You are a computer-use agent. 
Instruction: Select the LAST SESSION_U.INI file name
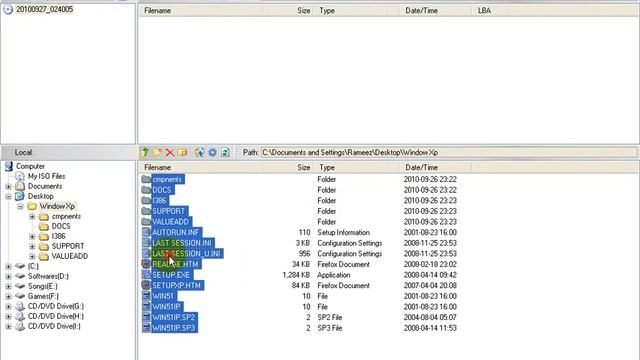pyautogui.click(x=187, y=253)
